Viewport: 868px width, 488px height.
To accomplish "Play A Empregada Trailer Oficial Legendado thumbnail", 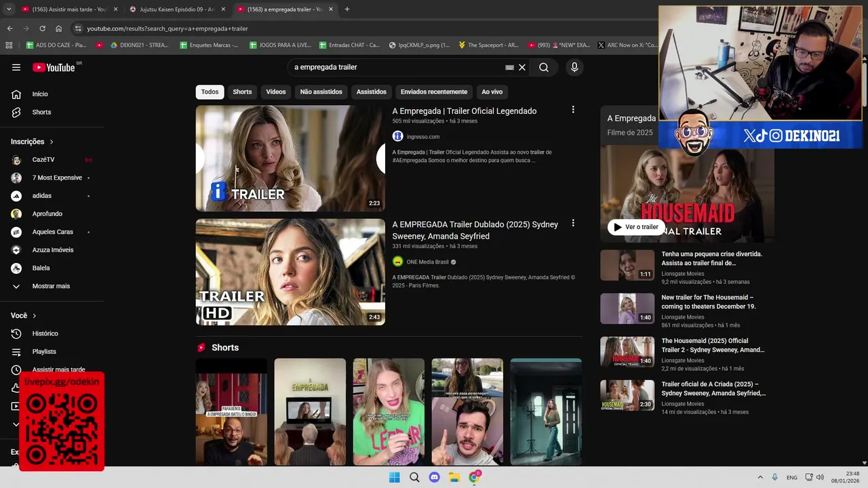I will [x=290, y=158].
